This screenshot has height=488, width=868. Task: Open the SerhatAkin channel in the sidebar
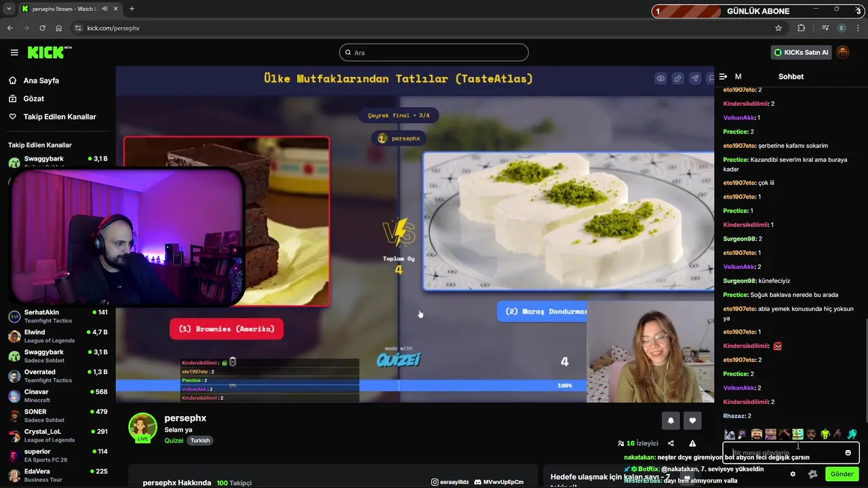tap(58, 317)
